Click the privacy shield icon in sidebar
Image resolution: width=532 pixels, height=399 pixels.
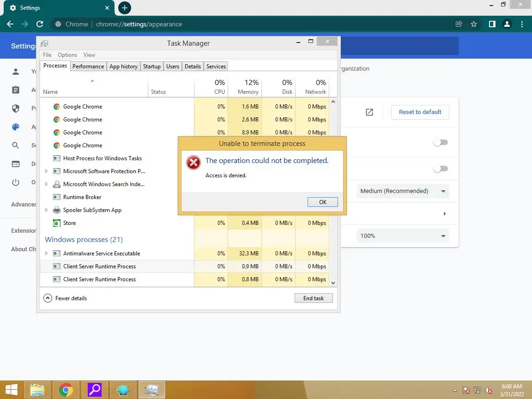click(x=16, y=109)
